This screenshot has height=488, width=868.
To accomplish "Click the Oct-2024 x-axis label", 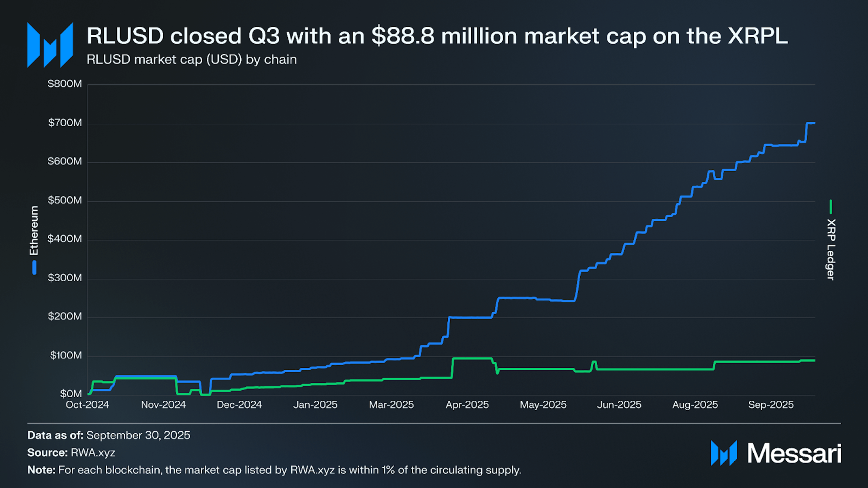I will coord(88,405).
